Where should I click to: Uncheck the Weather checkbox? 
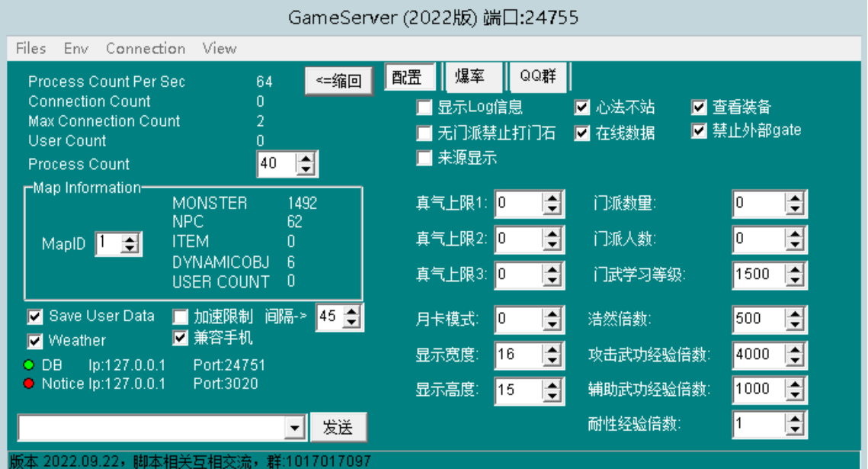[35, 341]
